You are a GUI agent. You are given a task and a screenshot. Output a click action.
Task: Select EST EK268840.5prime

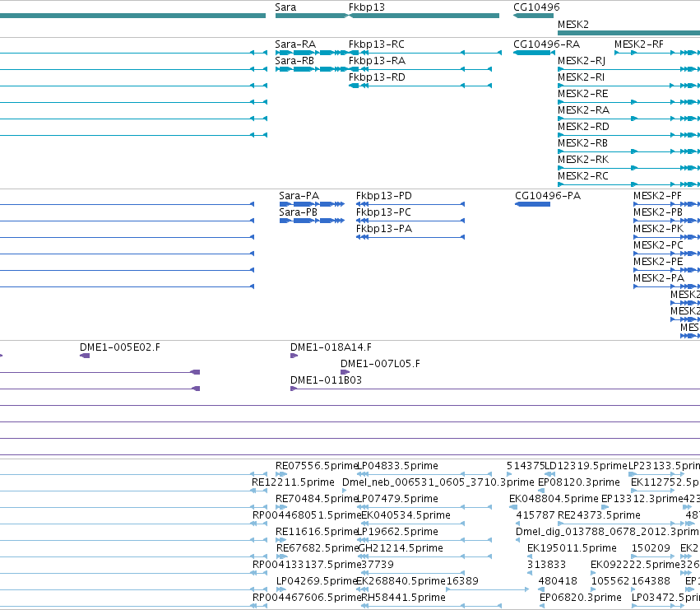pos(362,590)
